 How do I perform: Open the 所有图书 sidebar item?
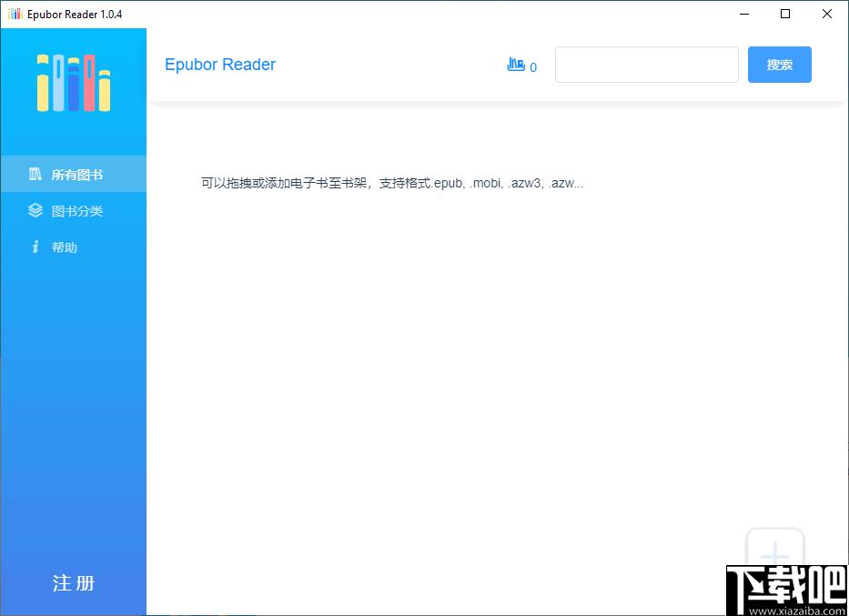pos(73,175)
